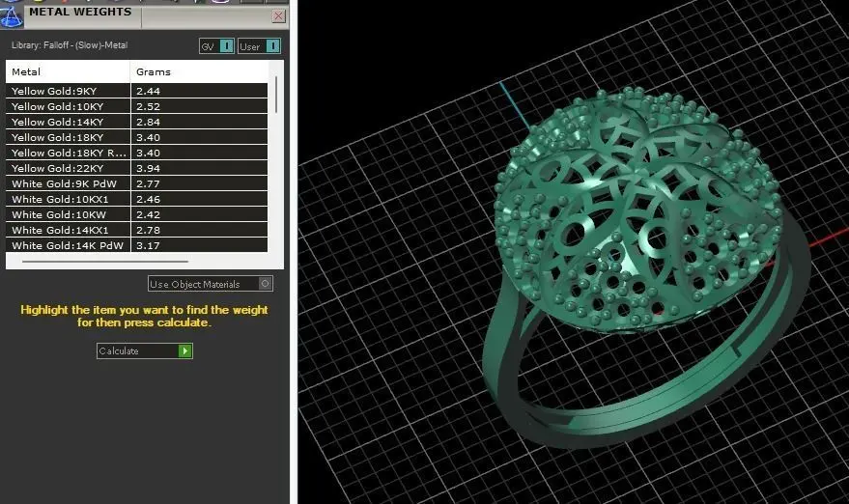
Task: Select the Yellow Gold:22KY row
Action: (136, 168)
